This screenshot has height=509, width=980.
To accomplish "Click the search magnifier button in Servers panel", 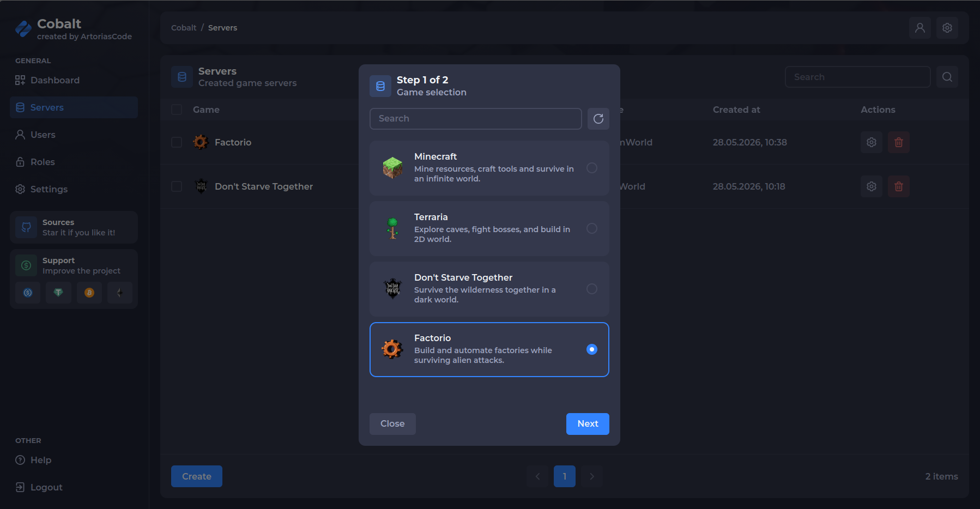I will (x=947, y=77).
